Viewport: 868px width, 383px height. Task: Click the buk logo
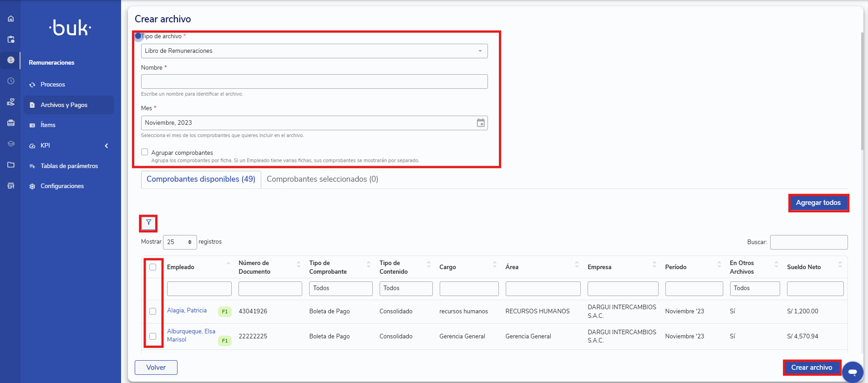70,28
